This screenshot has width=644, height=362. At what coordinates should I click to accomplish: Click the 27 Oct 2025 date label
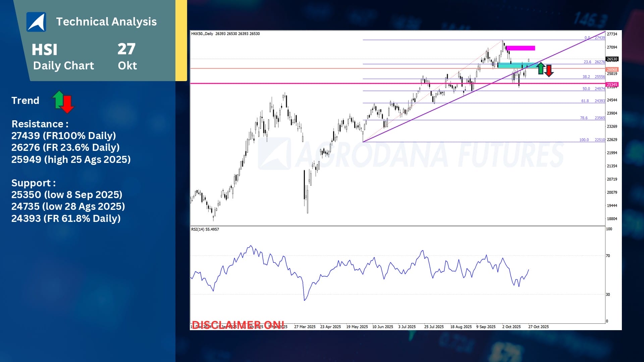point(538,327)
